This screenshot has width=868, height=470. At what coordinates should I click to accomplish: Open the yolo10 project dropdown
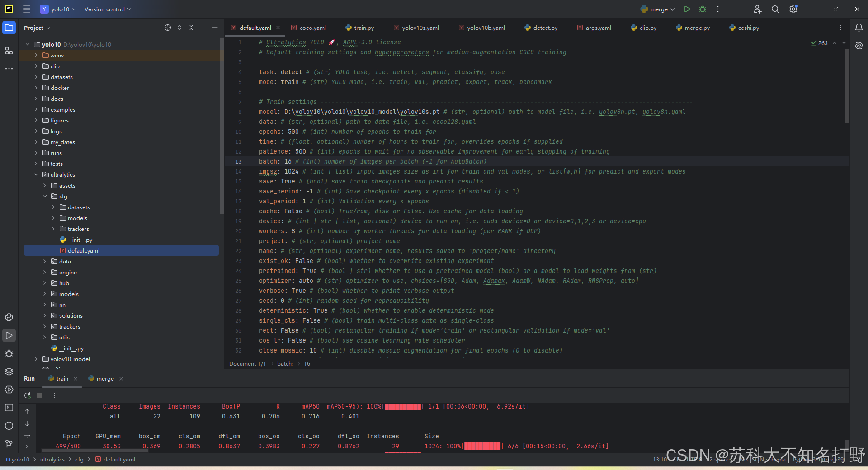(58, 9)
